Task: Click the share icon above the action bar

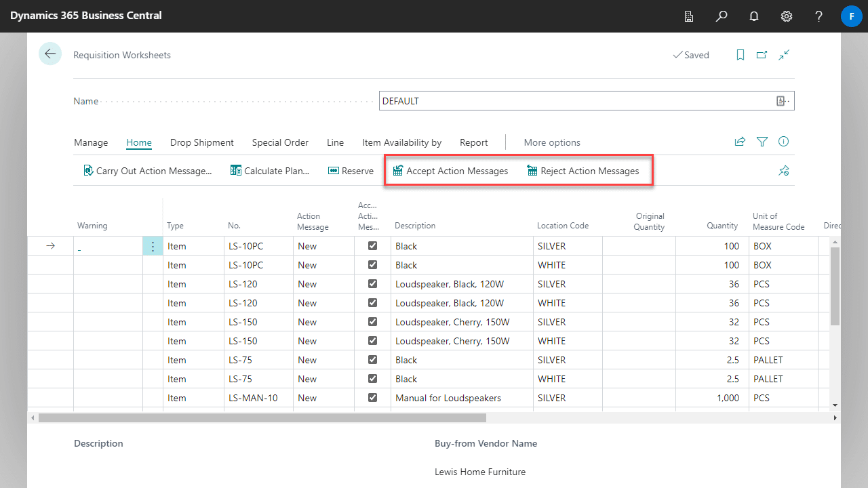Action: tap(740, 142)
